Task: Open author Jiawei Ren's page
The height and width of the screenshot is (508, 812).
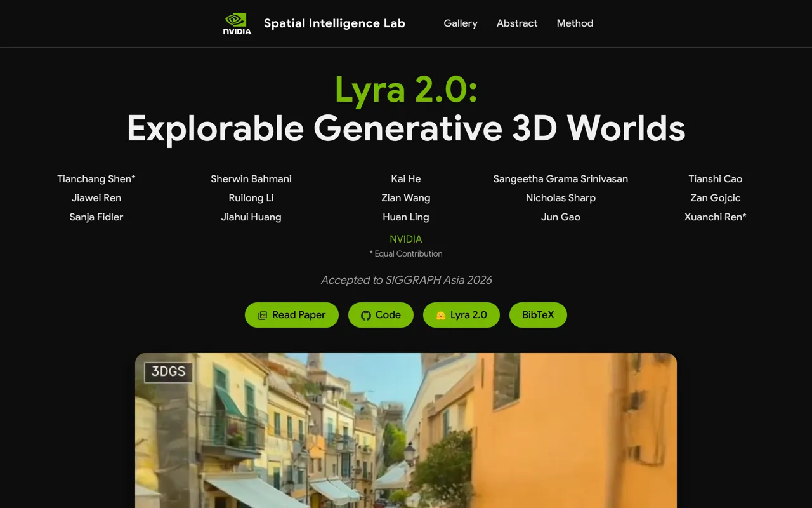Action: [96, 198]
